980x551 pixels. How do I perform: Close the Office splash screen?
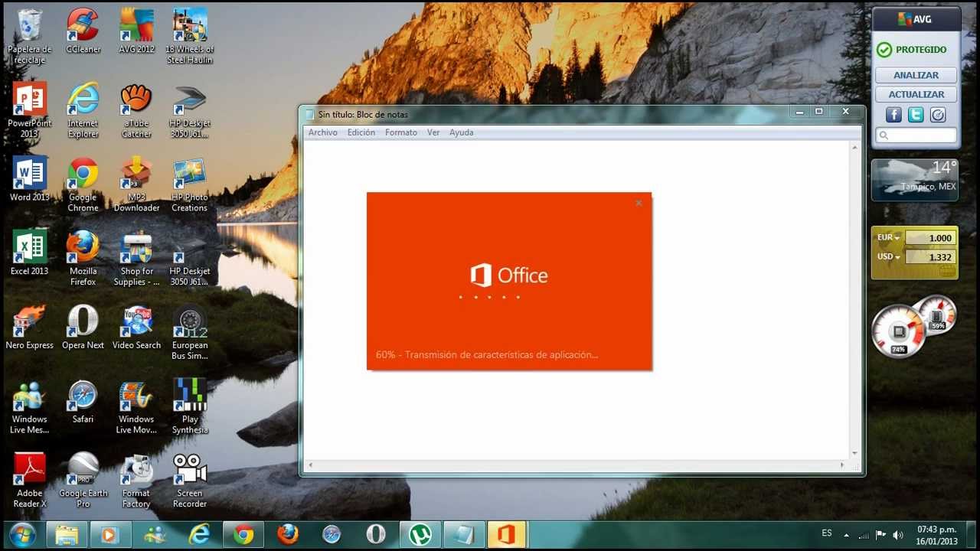click(x=639, y=203)
